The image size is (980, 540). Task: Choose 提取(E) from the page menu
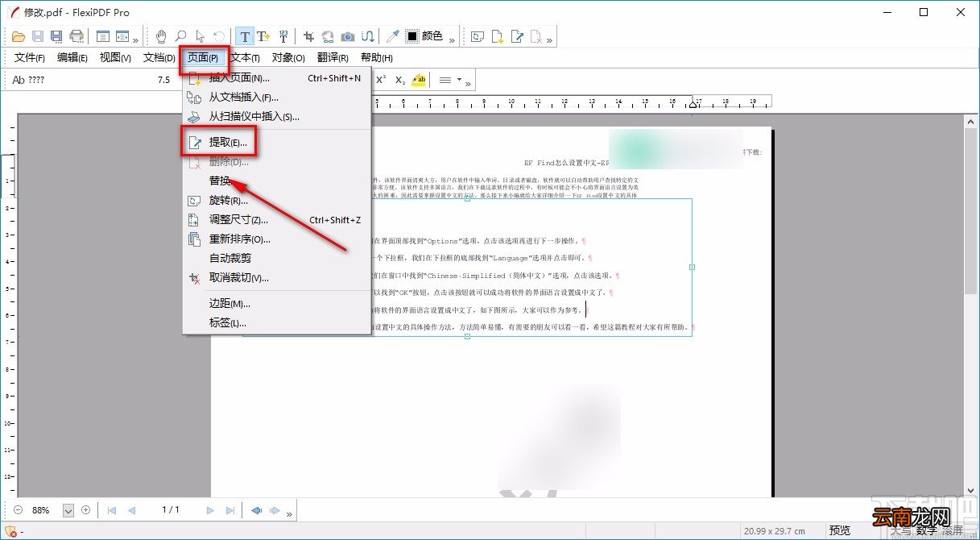click(276, 142)
